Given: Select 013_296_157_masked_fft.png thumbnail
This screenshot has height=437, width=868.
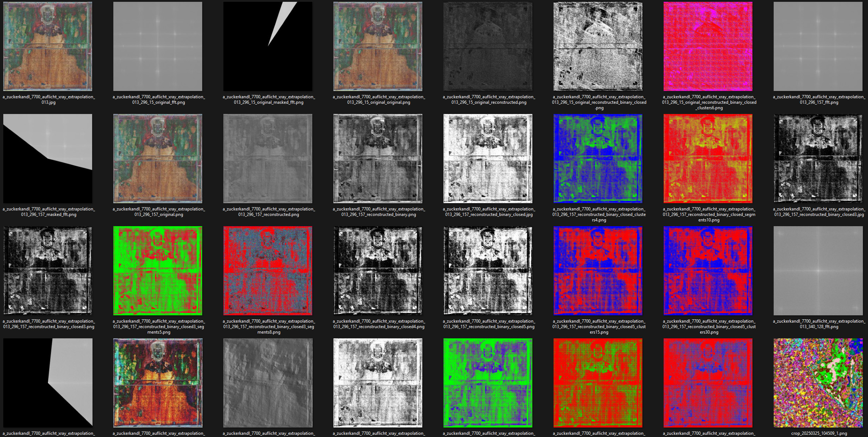Looking at the screenshot, I should (x=48, y=159).
